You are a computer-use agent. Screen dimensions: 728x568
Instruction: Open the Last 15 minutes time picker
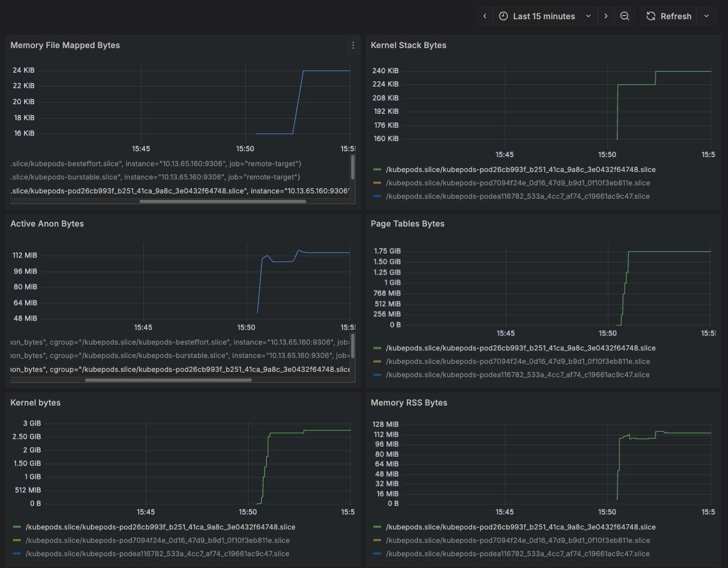coord(544,16)
